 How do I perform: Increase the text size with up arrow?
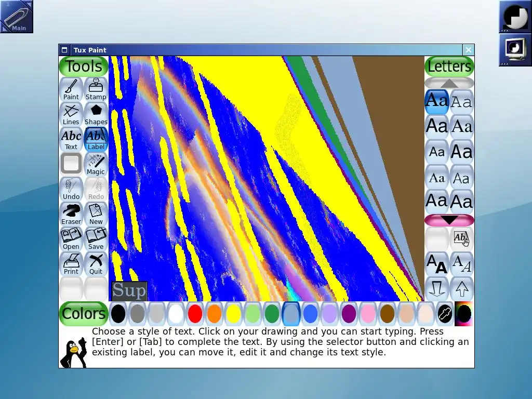pos(461,289)
